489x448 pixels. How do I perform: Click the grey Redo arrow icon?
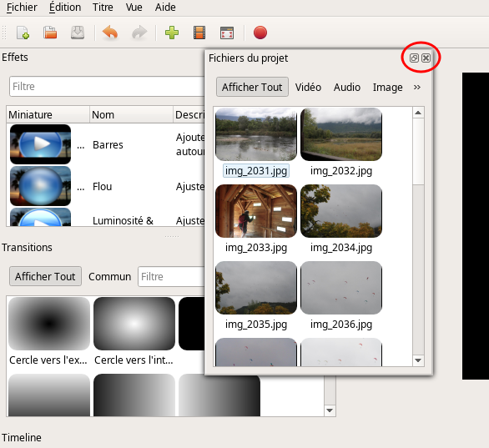tap(139, 33)
